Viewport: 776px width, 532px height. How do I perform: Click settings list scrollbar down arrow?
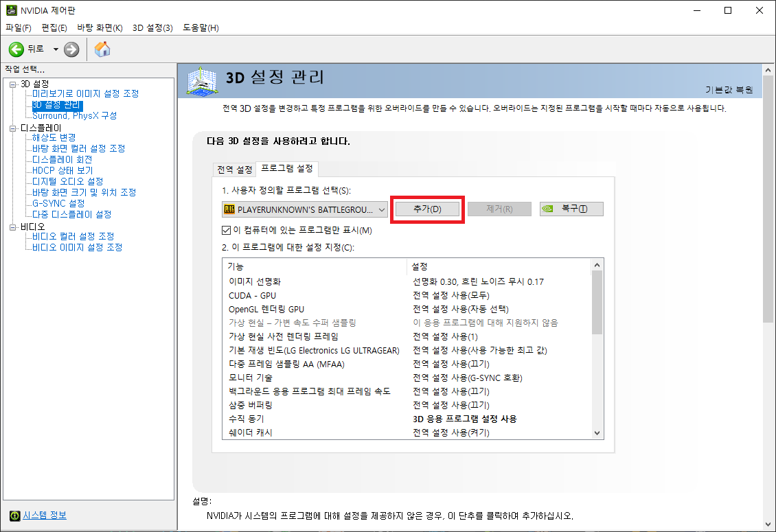(x=597, y=433)
